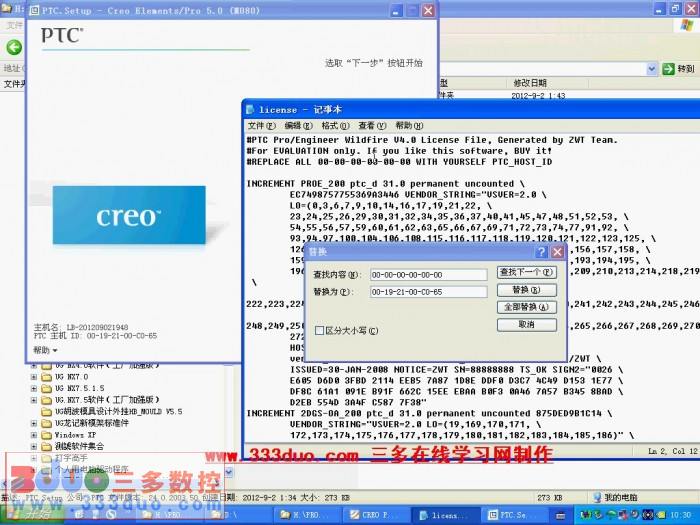Open Notepad's Format (格式) menu
Image resolution: width=700 pixels, height=525 pixels.
[x=335, y=126]
